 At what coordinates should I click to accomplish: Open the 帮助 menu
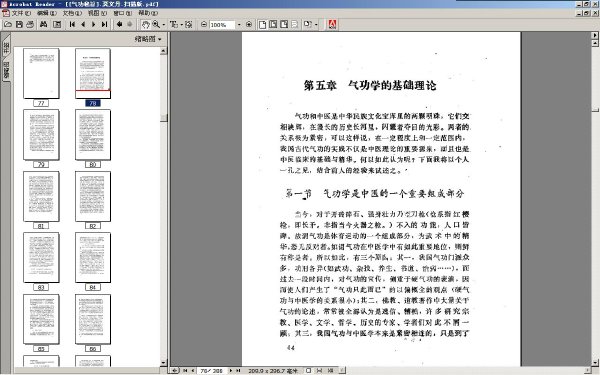(148, 13)
